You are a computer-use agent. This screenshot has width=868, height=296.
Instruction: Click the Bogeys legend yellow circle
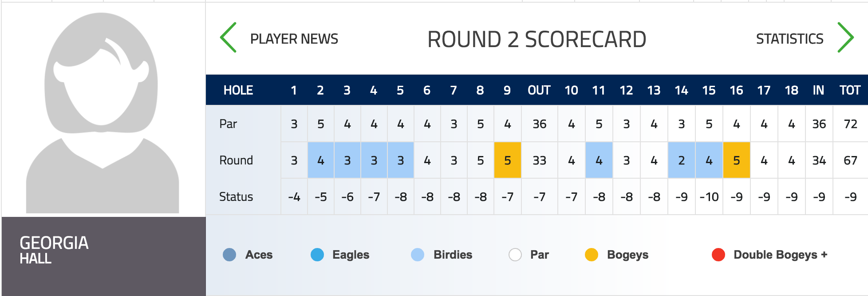click(x=592, y=255)
